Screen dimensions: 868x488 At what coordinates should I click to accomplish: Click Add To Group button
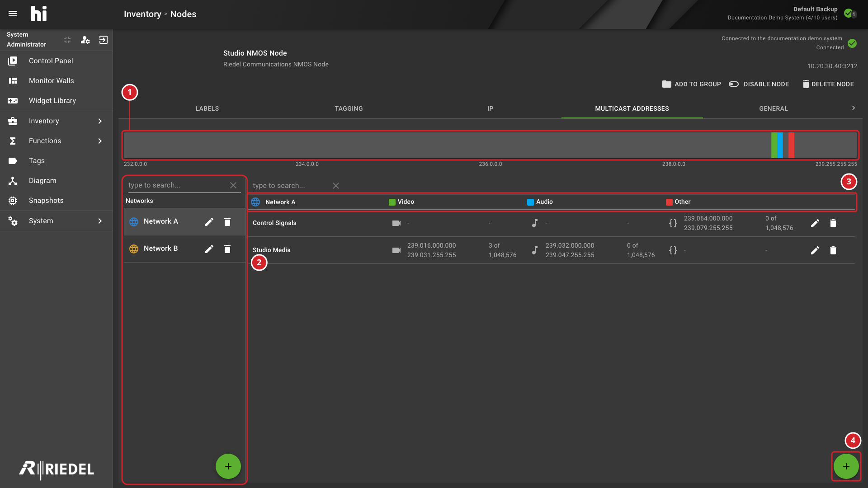(691, 84)
